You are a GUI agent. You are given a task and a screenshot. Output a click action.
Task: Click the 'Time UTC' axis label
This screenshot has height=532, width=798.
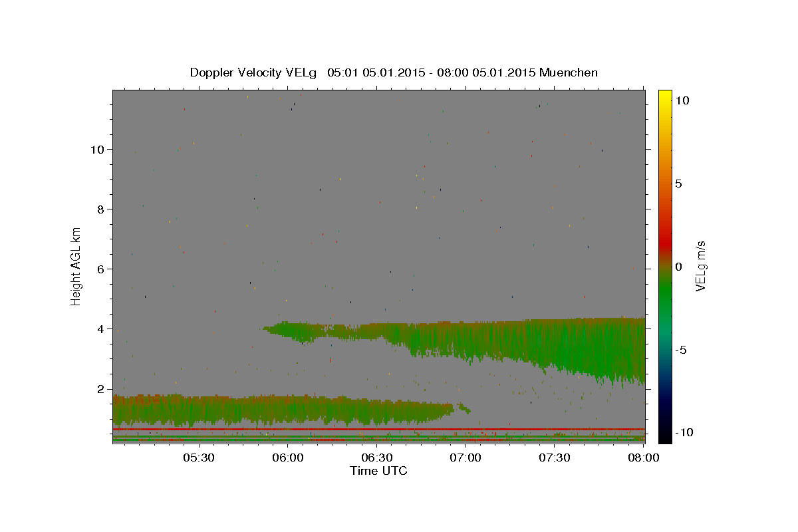[x=378, y=471]
